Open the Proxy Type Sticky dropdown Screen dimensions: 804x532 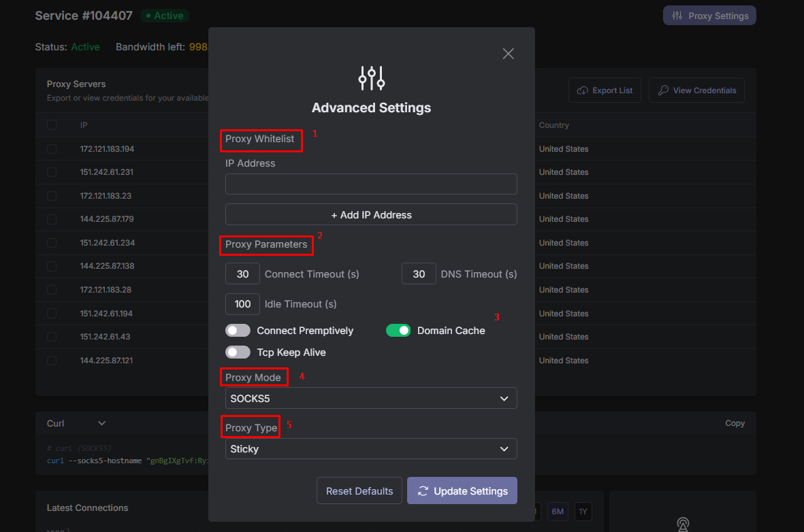pyautogui.click(x=371, y=449)
